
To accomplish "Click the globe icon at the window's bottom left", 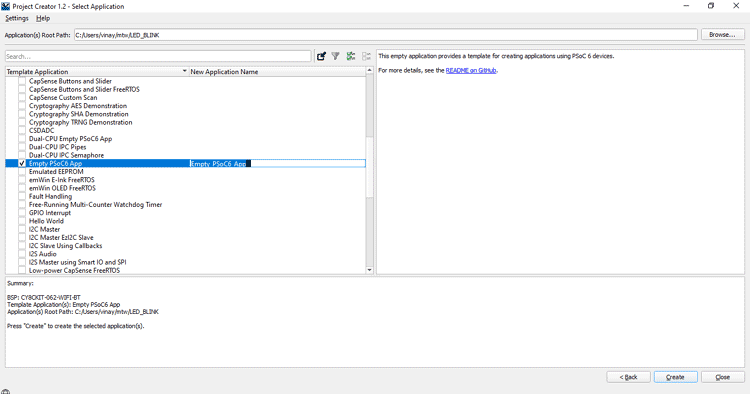I will point(6,391).
